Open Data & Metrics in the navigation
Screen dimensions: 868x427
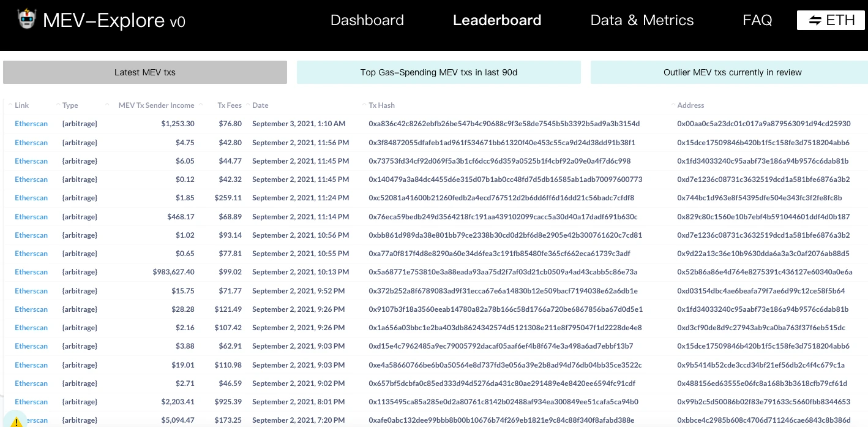[642, 20]
